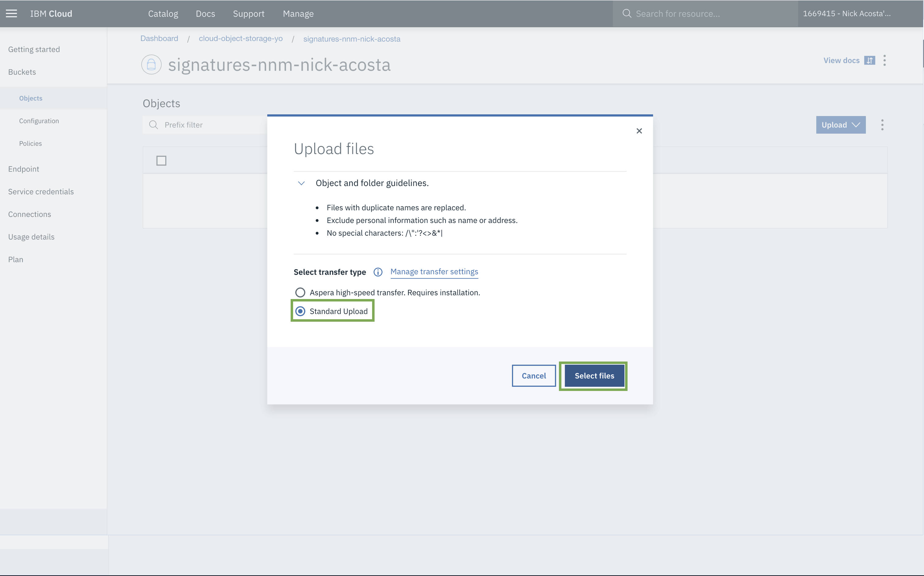The height and width of the screenshot is (576, 924).
Task: Click the Upload files dialog heading
Action: (x=334, y=149)
